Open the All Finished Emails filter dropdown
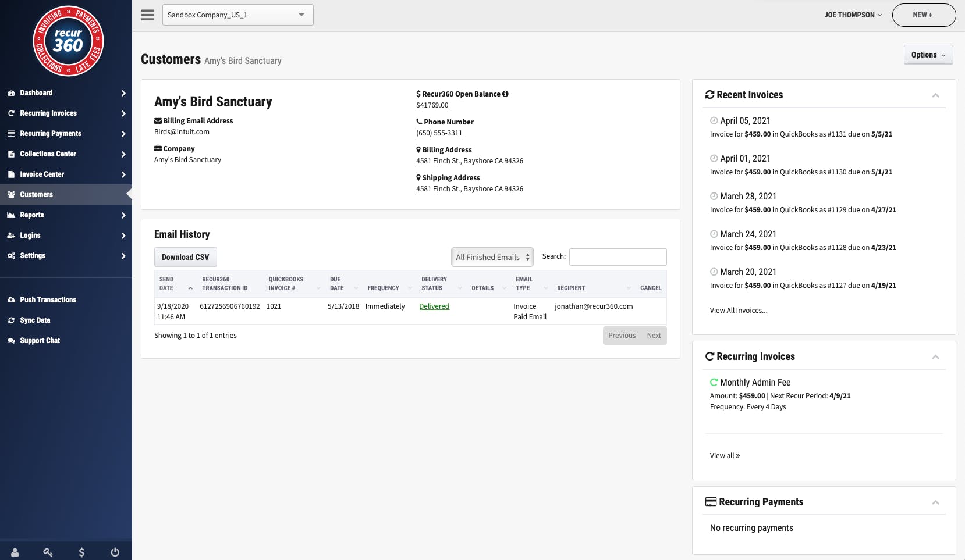The image size is (965, 560). coord(492,257)
